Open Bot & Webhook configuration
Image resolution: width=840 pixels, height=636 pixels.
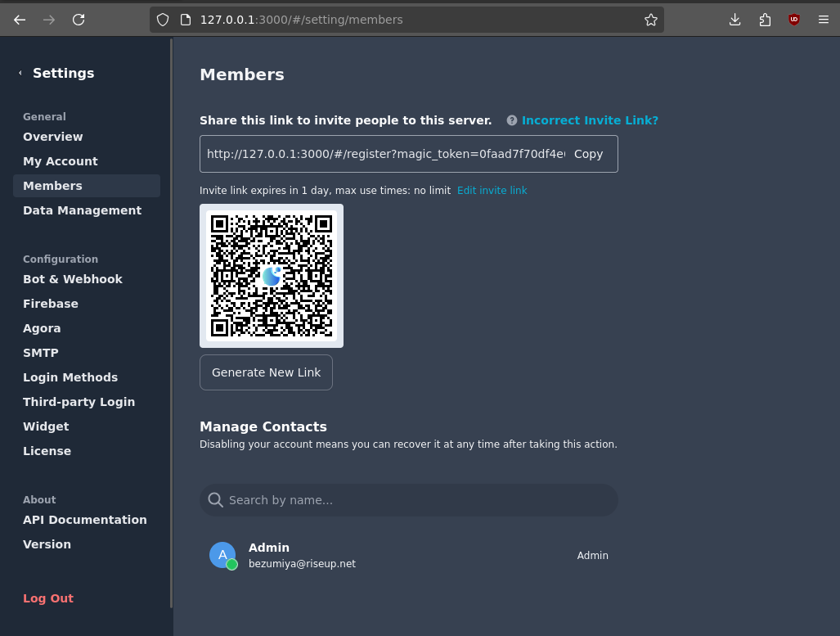coord(73,279)
